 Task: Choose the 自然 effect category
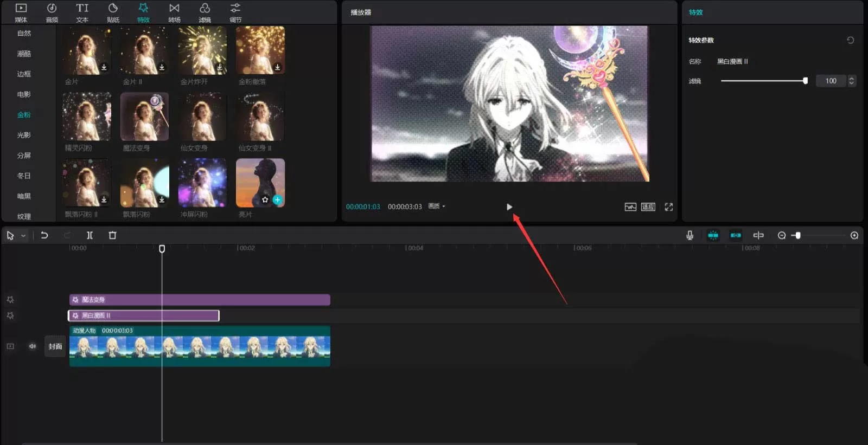pos(24,34)
